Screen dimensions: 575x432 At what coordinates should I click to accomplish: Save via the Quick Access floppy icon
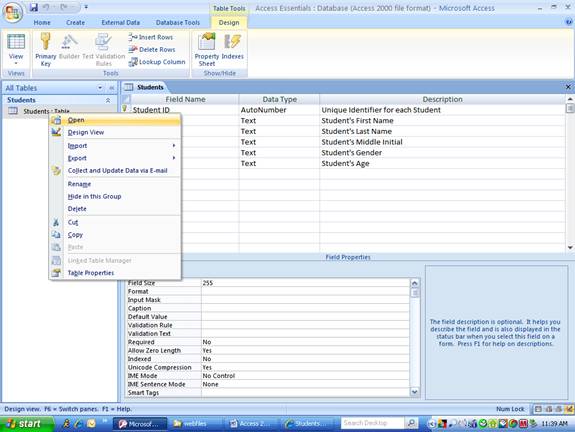(34, 7)
